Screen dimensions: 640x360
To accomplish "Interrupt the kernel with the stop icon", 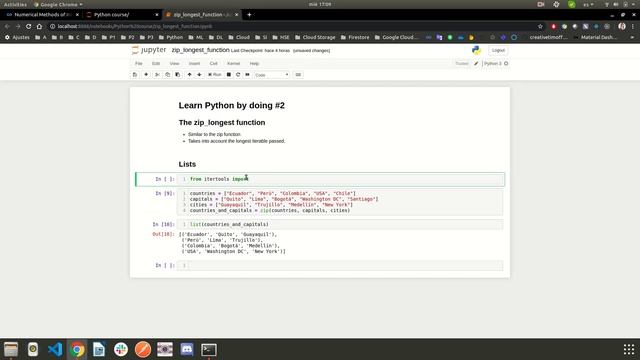I will click(x=229, y=75).
